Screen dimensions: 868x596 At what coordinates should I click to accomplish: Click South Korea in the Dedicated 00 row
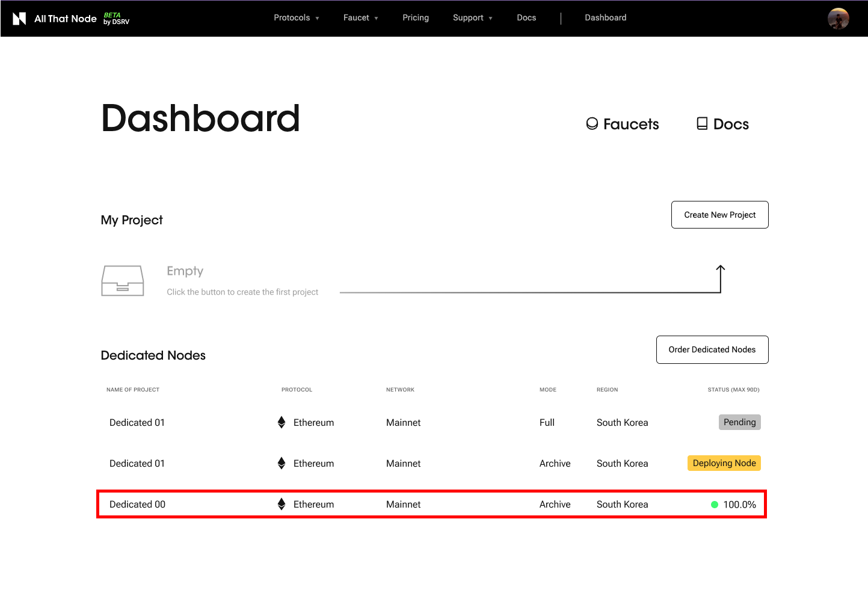[623, 505]
